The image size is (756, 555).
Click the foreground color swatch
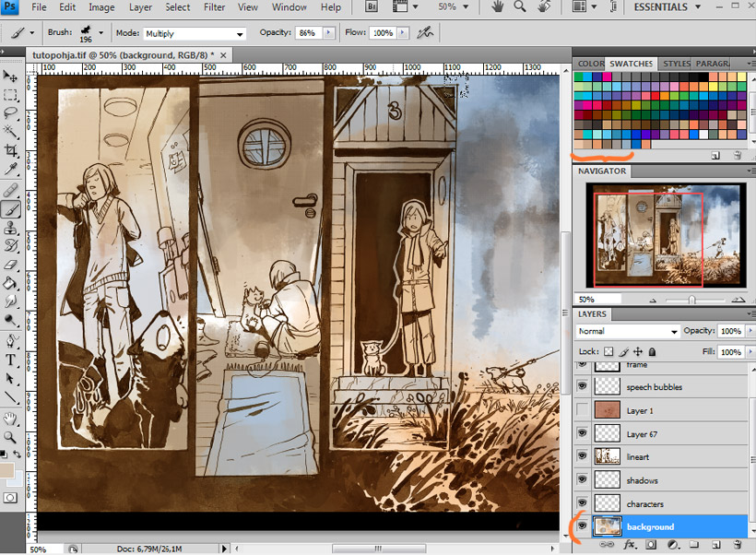point(8,471)
